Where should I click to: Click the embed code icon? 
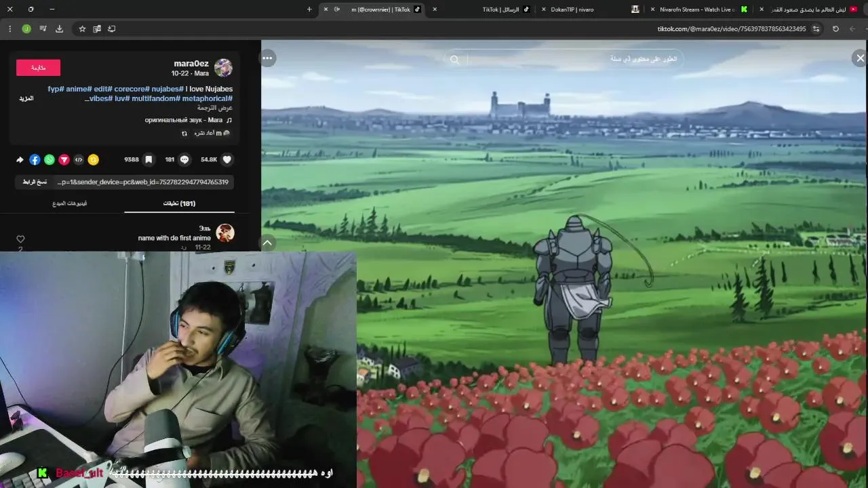(79, 160)
